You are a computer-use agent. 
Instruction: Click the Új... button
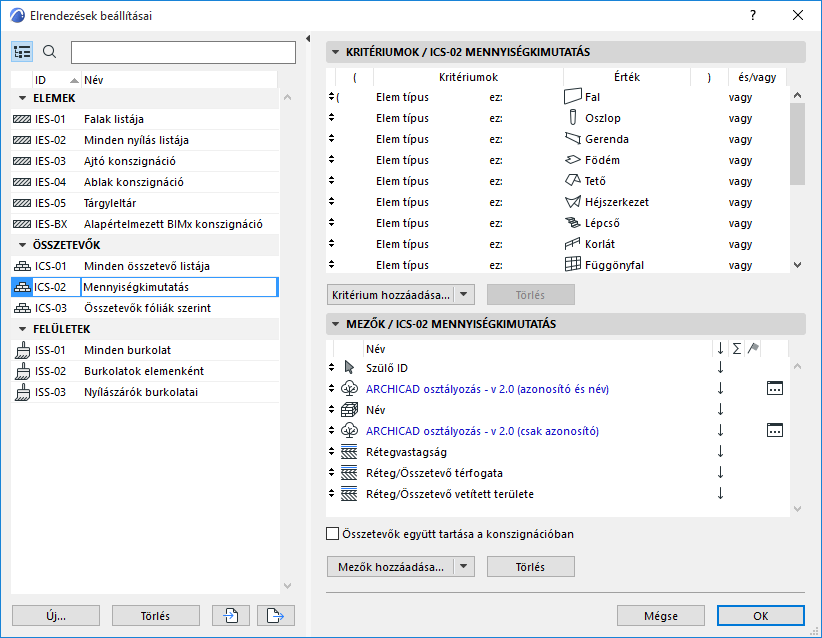coord(56,616)
